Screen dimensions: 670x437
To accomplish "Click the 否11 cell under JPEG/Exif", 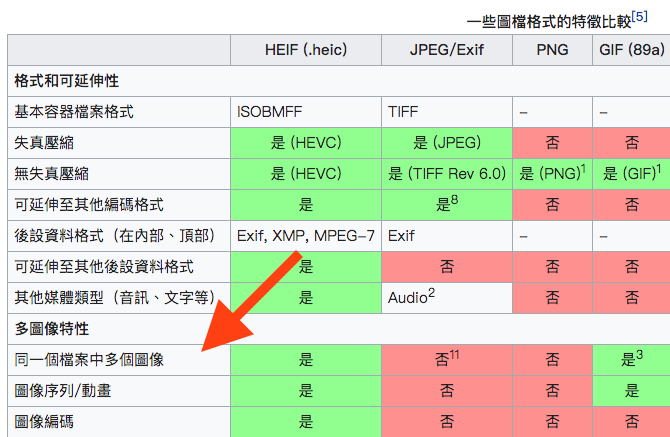I will pos(447,360).
